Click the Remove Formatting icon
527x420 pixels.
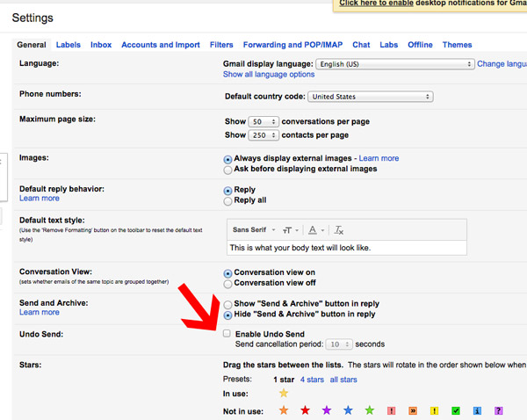(338, 230)
